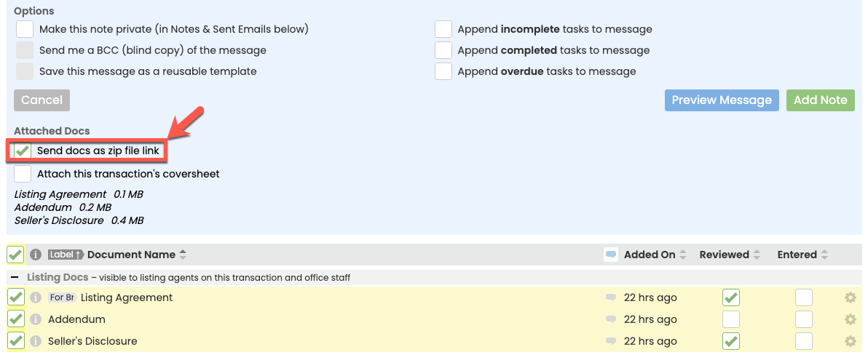
Task: Click gear icon for Listing Agreement row
Action: (x=849, y=297)
